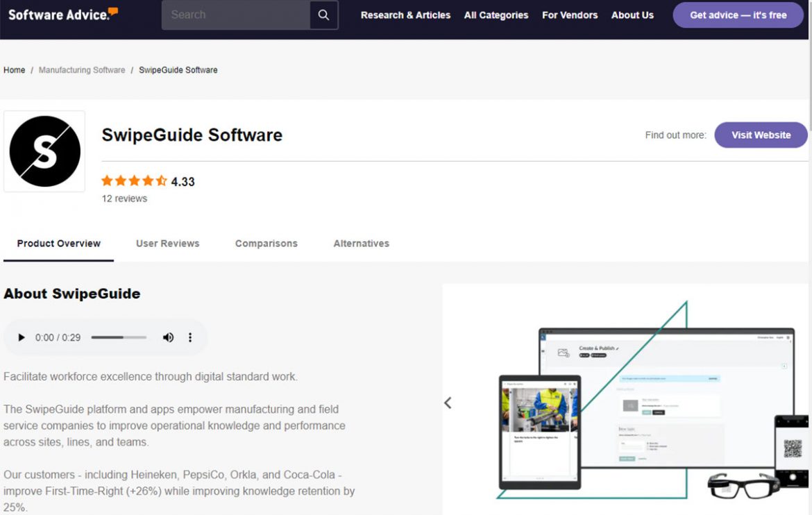This screenshot has width=812, height=515.
Task: Switch to the User Reviews tab
Action: [x=167, y=244]
